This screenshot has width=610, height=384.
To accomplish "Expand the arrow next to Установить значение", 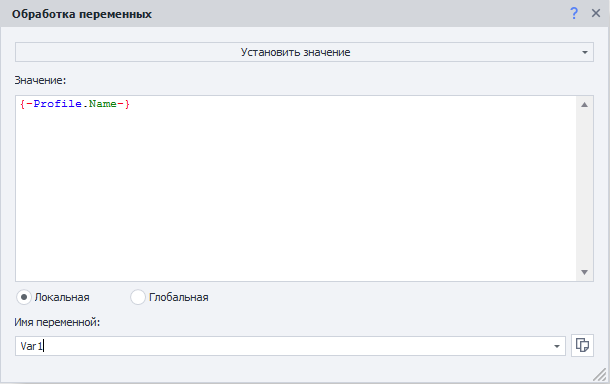I will (x=585, y=53).
